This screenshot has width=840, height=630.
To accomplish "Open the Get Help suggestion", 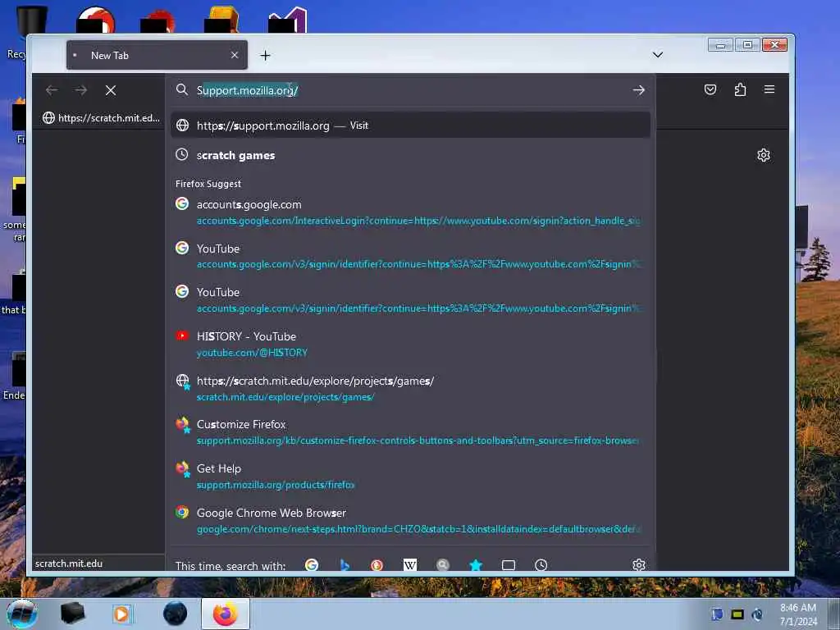I will pyautogui.click(x=410, y=477).
